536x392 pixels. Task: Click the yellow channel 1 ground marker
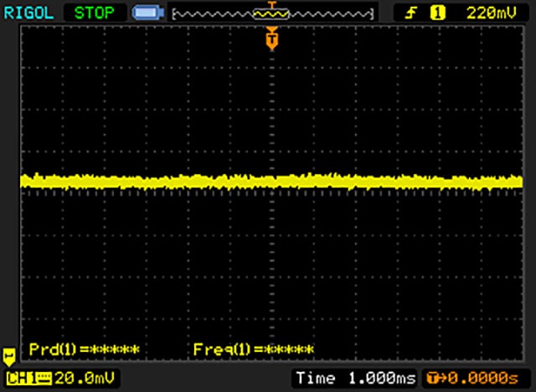(9, 357)
